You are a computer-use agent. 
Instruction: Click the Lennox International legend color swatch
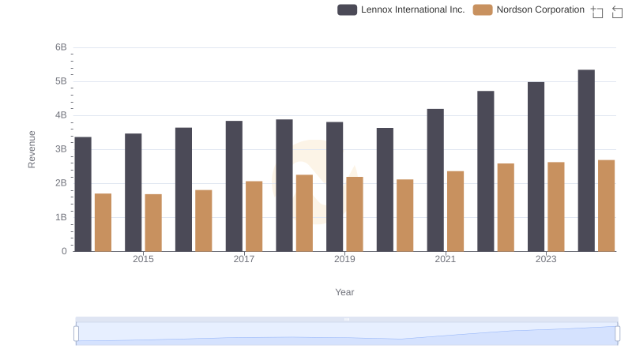347,9
